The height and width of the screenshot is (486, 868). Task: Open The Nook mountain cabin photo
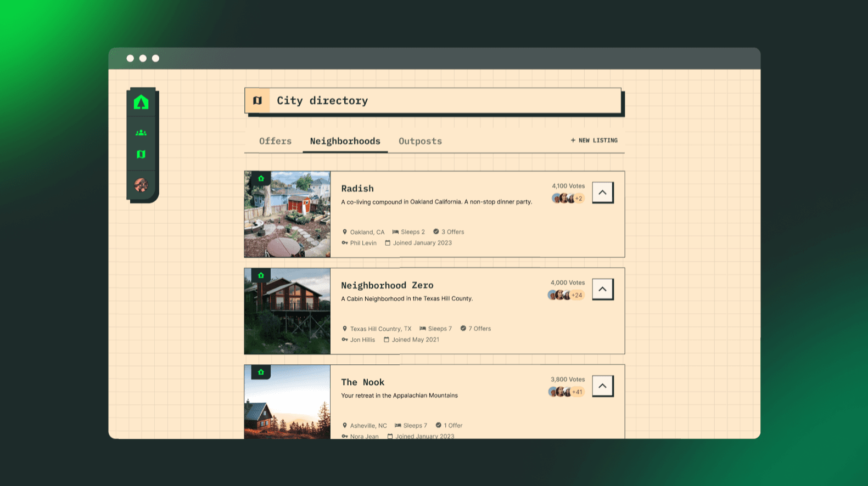(288, 402)
